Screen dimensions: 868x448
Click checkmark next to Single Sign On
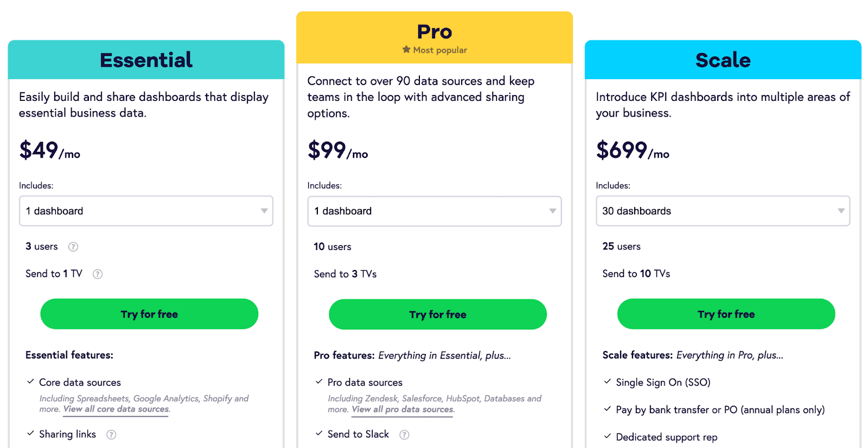coord(608,382)
